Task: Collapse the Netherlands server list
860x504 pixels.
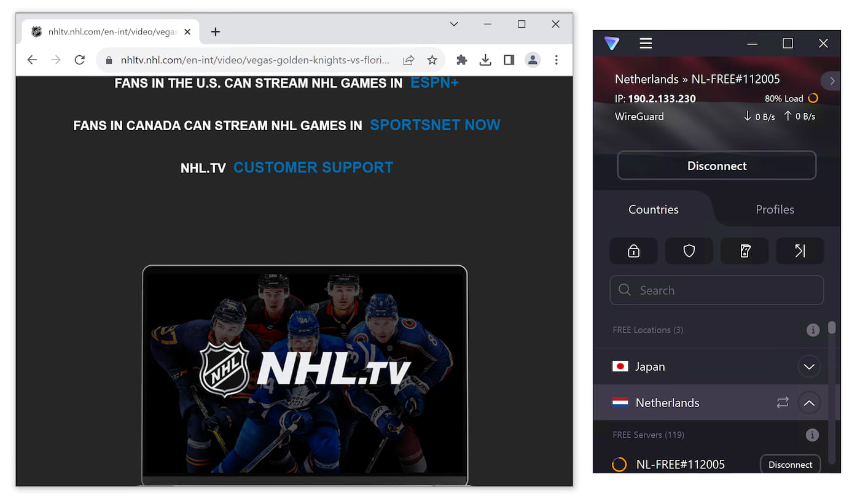Action: [x=809, y=403]
